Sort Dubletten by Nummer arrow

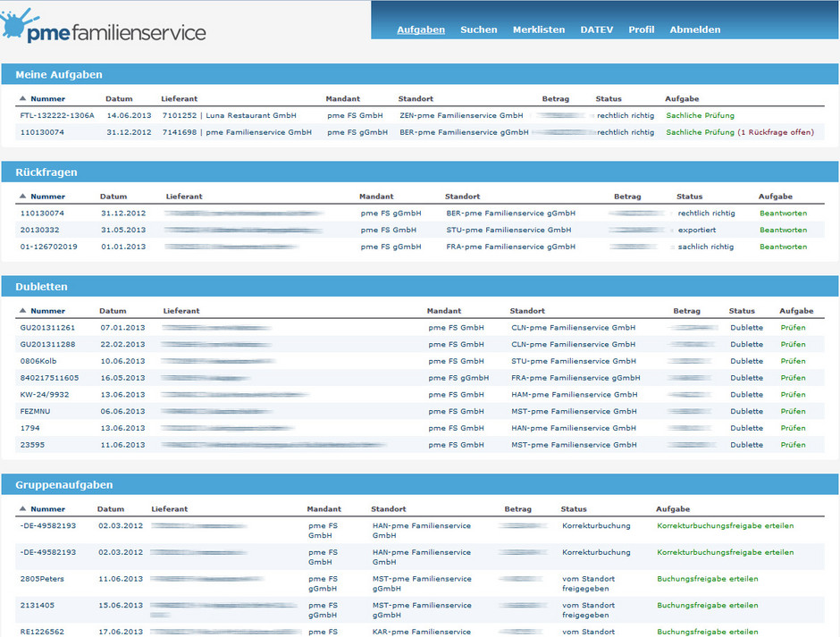[x=22, y=311]
